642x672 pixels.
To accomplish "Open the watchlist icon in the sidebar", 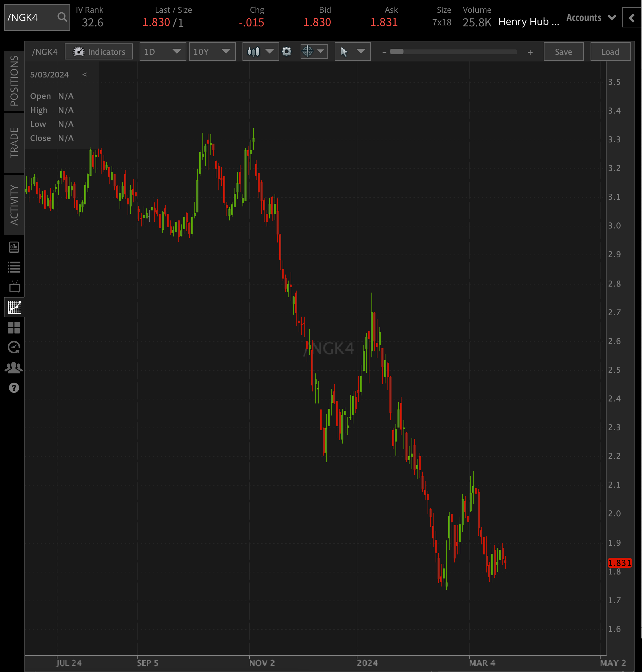I will 14,267.
